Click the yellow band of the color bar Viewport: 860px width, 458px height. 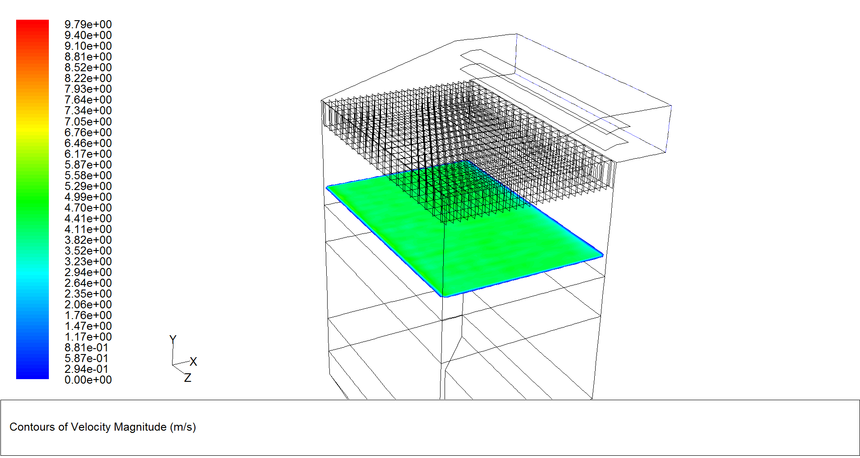32,127
